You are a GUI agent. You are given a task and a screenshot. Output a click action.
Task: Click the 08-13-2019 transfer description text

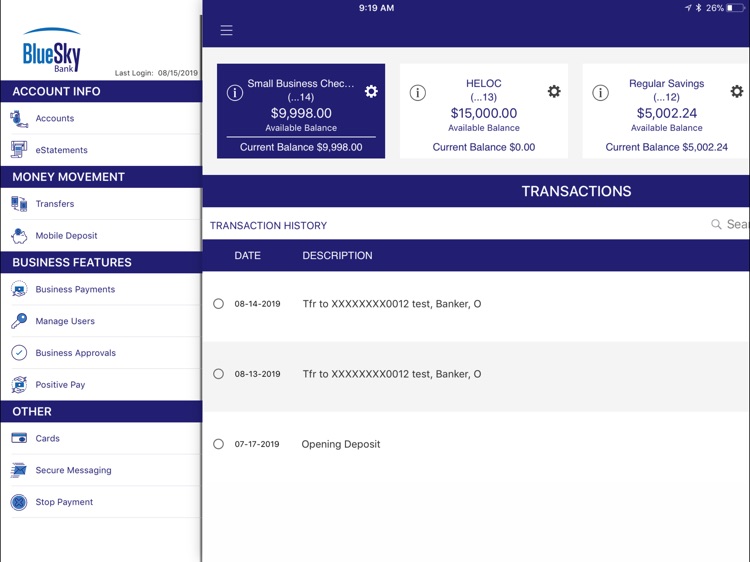[392, 374]
